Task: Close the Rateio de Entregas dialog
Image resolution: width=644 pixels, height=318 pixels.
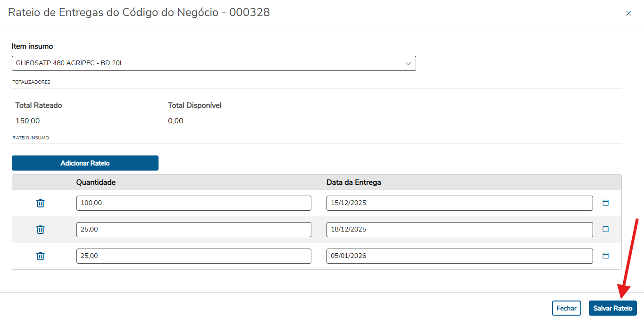Action: (628, 13)
